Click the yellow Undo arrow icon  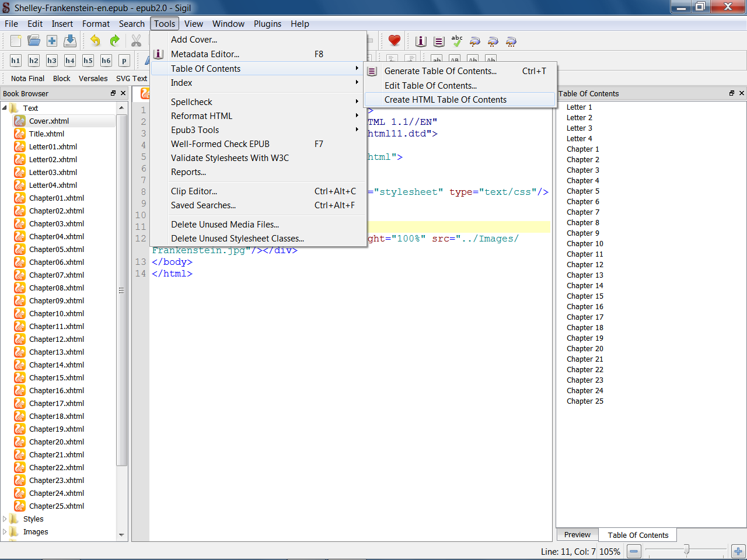(95, 41)
